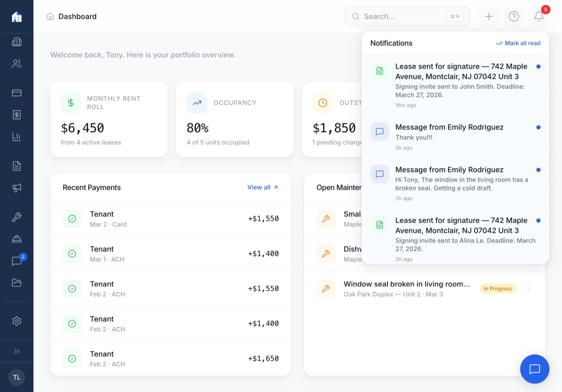Click View all in Recent Payments
This screenshot has height=392, width=562.
coord(262,187)
